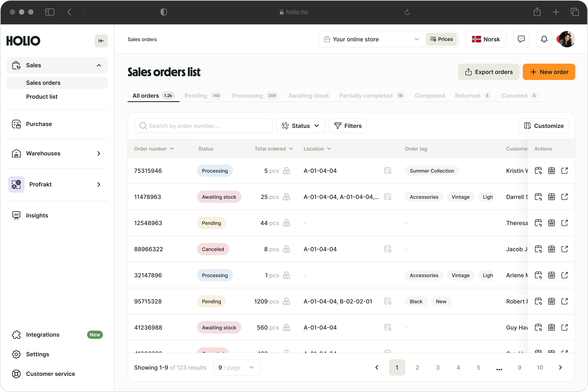
Task: Click the calendar icon for order 11478963
Action: tap(551, 197)
